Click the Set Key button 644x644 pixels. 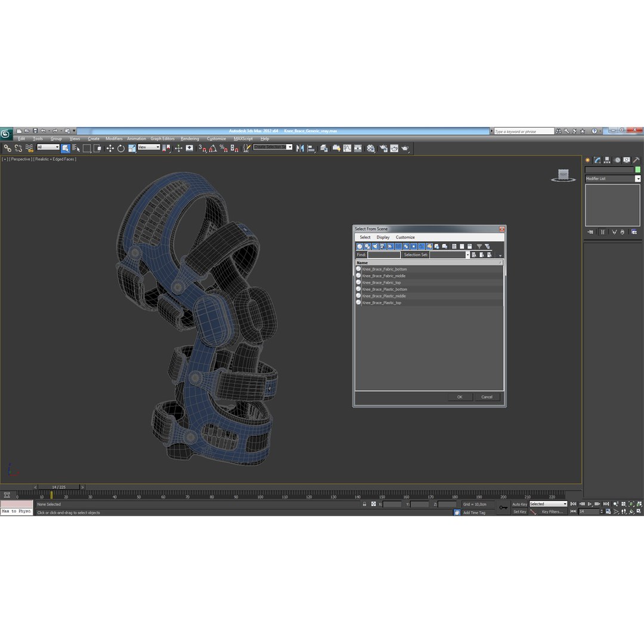[519, 512]
